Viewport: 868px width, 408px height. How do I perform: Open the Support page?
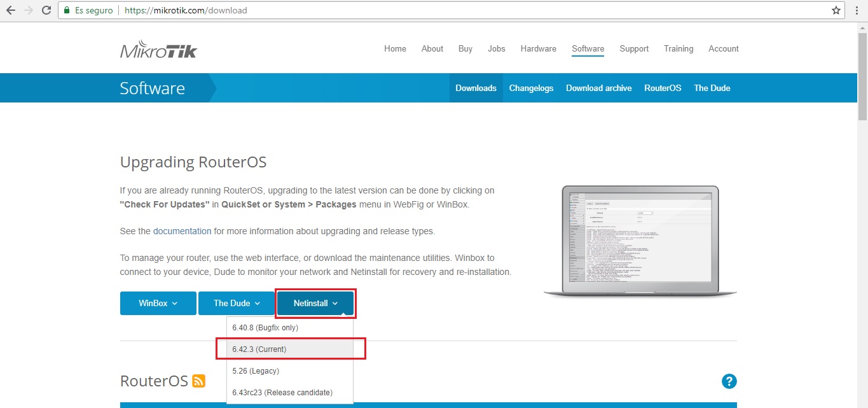634,48
